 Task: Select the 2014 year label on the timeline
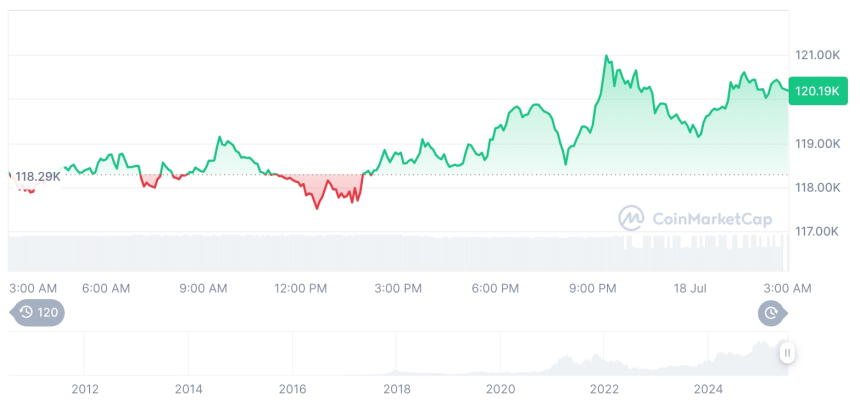[188, 388]
